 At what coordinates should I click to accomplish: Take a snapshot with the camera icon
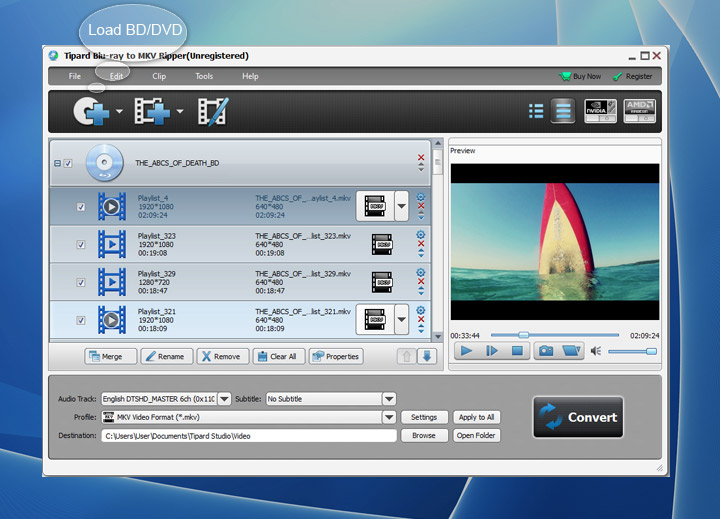pyautogui.click(x=546, y=351)
